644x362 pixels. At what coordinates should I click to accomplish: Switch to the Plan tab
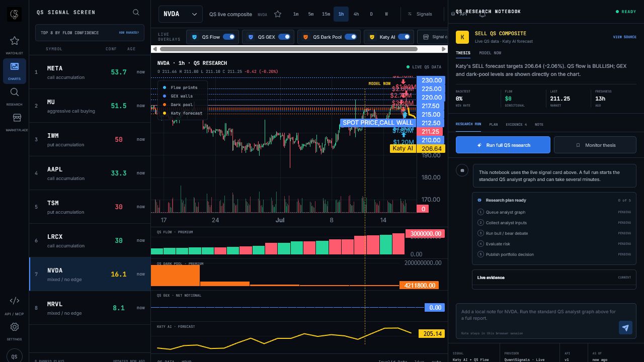(x=494, y=124)
